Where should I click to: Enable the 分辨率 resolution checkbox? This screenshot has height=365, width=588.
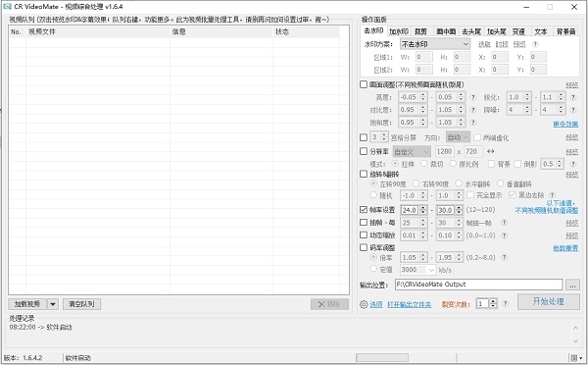click(363, 151)
